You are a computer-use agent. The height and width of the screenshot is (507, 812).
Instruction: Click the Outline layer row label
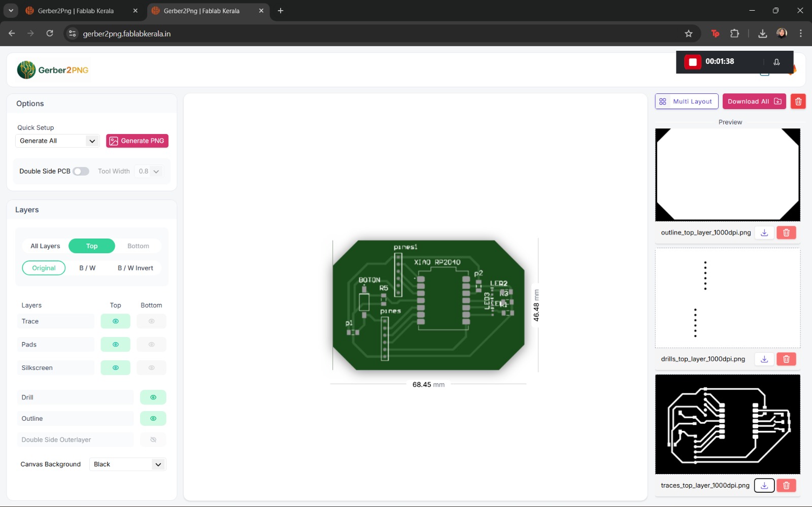(x=76, y=419)
